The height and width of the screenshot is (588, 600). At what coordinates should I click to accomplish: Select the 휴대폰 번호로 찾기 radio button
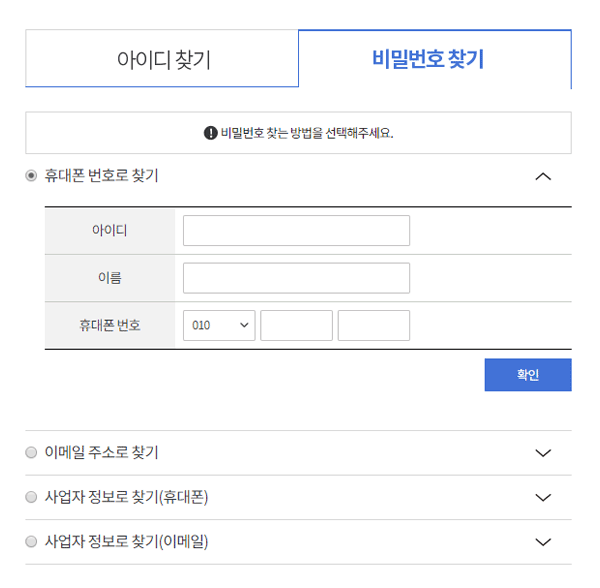31,176
